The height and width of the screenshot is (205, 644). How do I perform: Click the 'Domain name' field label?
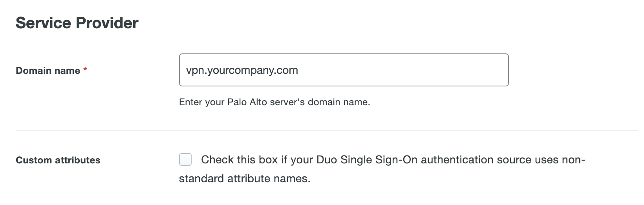tap(48, 71)
